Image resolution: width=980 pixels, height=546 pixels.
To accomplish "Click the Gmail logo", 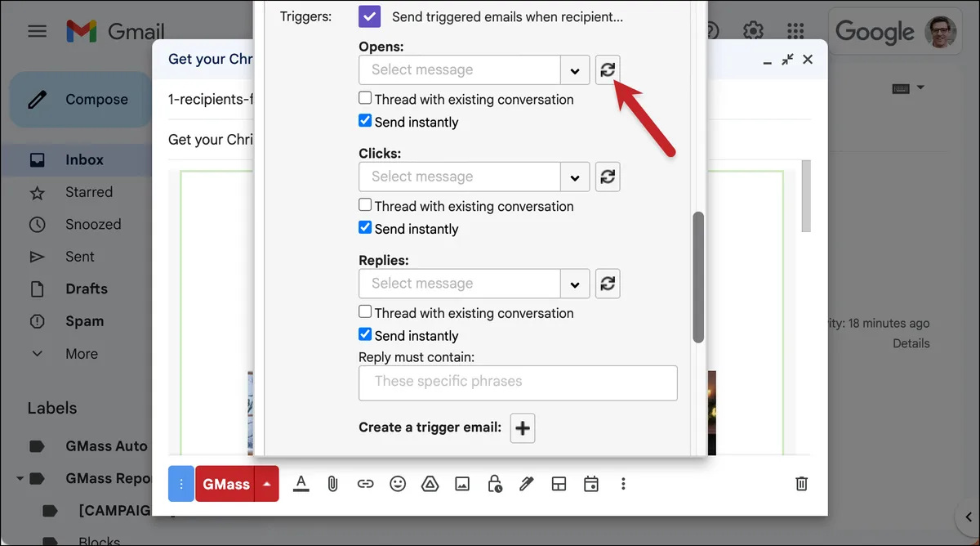I will [115, 31].
